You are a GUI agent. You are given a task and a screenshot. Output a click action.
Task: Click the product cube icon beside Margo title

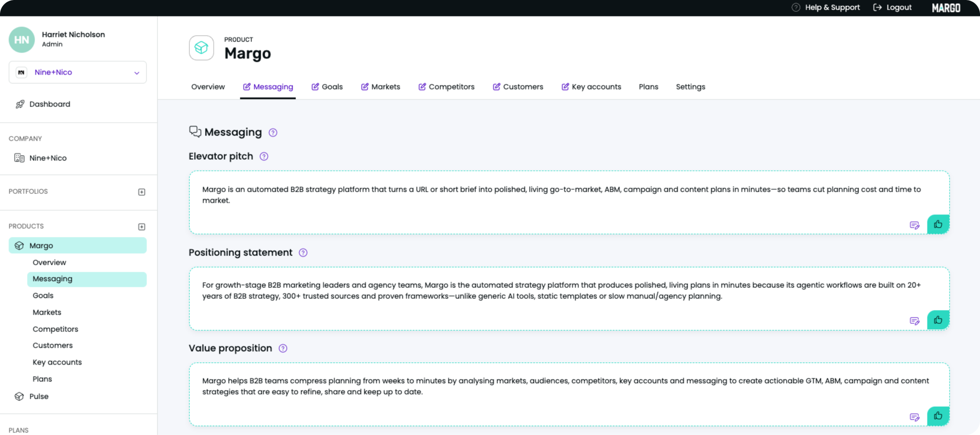[x=201, y=48]
